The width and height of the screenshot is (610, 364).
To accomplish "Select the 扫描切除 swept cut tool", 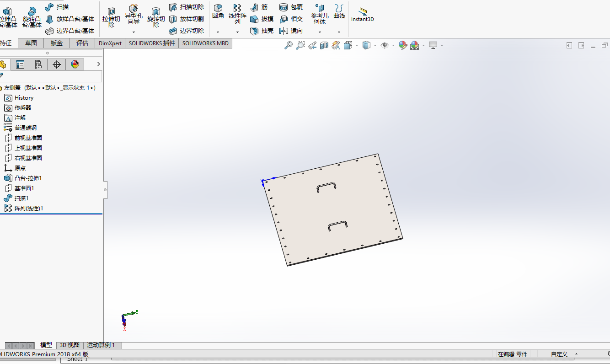I will point(186,7).
